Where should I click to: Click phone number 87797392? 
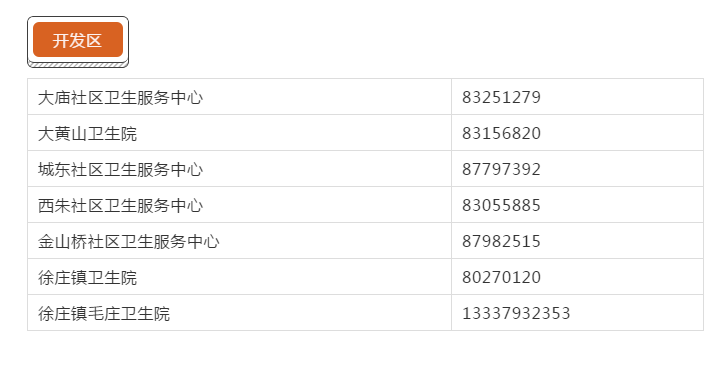point(501,169)
